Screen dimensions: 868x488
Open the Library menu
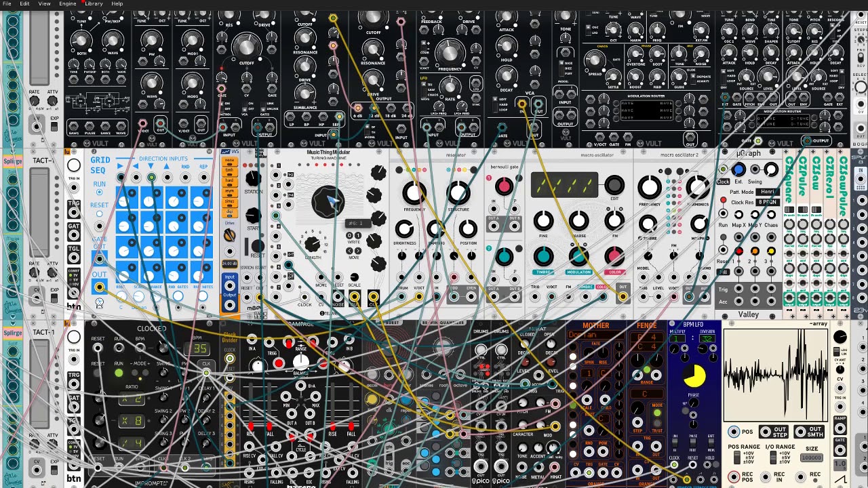click(94, 3)
